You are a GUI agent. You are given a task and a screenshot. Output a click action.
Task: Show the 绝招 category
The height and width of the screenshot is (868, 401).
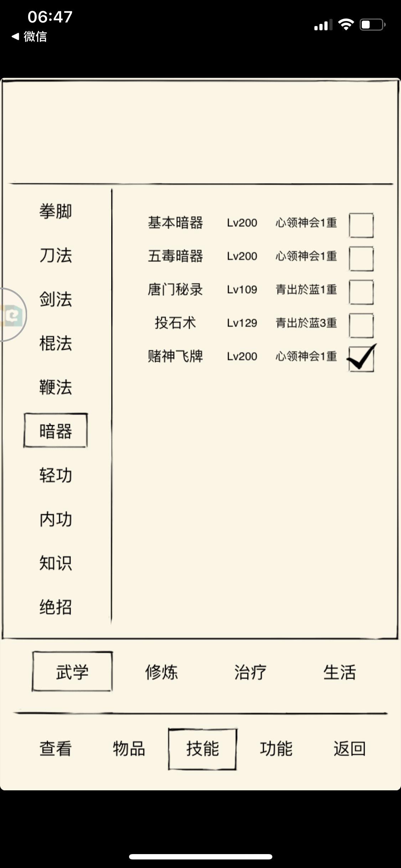[56, 607]
